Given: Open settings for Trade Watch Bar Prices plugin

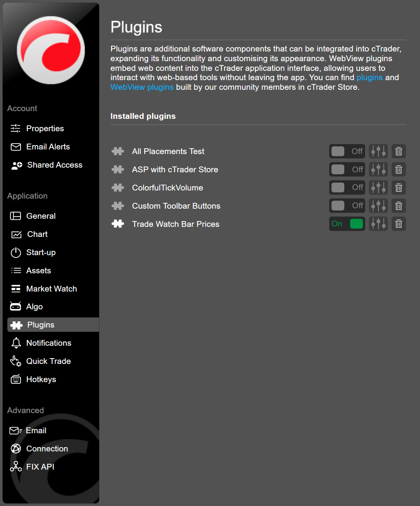Looking at the screenshot, I should click(x=378, y=224).
